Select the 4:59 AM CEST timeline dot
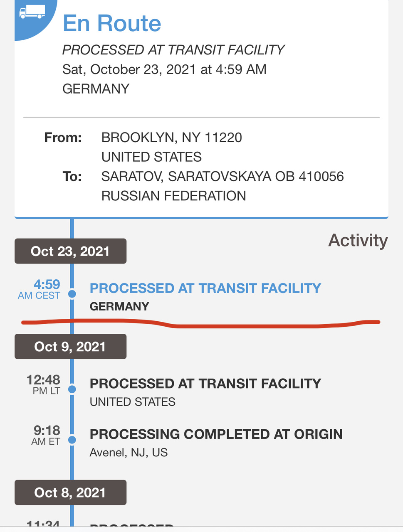The image size is (403, 532). (72, 294)
